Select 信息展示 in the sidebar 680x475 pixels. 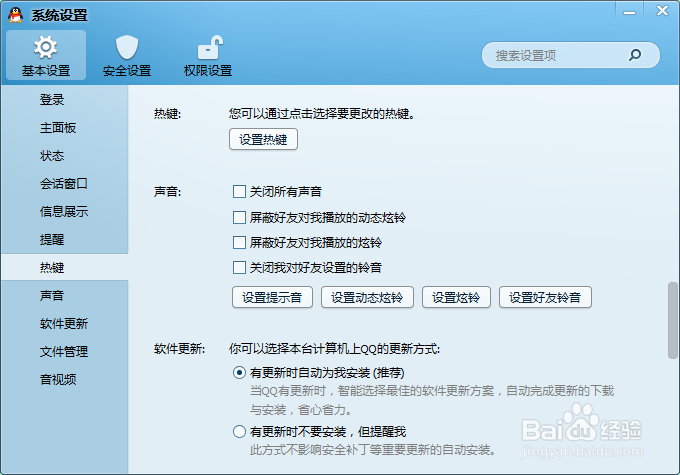pos(64,212)
